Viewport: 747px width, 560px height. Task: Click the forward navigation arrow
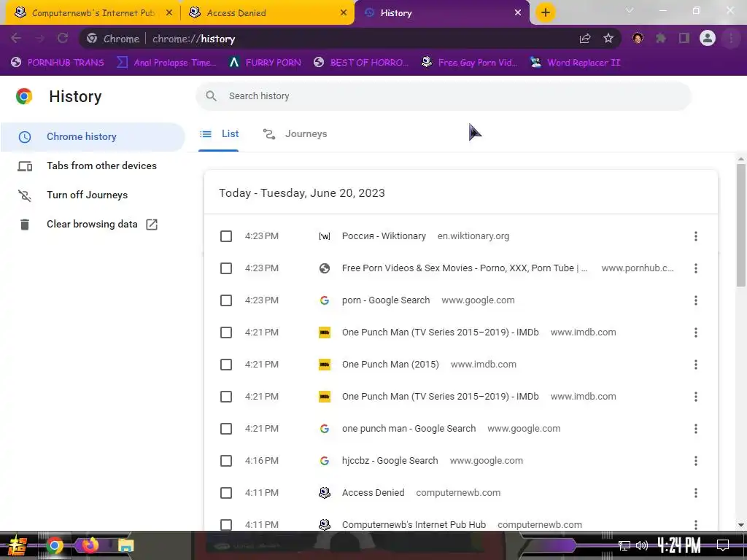tap(39, 39)
